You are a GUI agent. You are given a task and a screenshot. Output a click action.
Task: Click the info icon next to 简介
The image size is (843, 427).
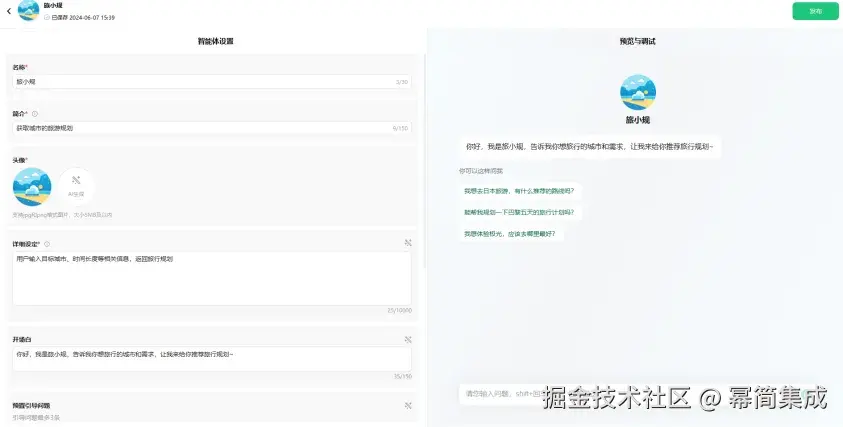35,114
